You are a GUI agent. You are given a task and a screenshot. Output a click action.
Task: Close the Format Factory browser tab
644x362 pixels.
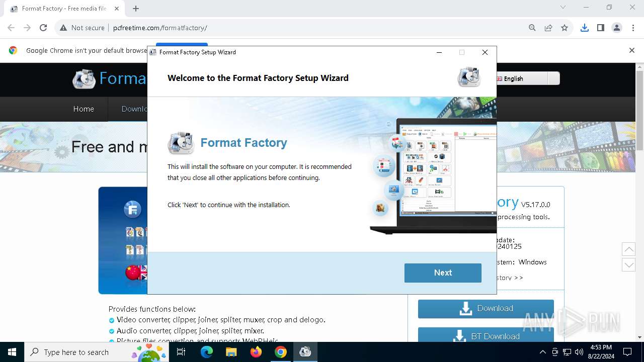[x=117, y=9]
